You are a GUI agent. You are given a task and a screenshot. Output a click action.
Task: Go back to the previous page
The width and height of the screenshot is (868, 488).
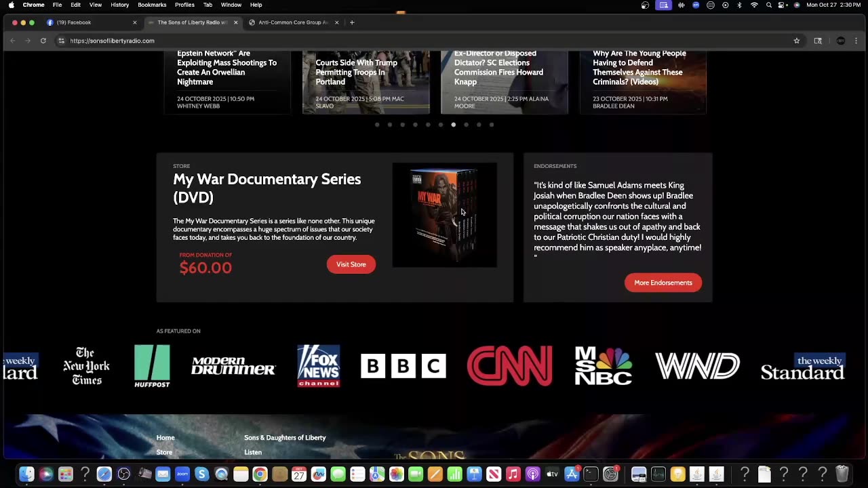click(x=12, y=41)
